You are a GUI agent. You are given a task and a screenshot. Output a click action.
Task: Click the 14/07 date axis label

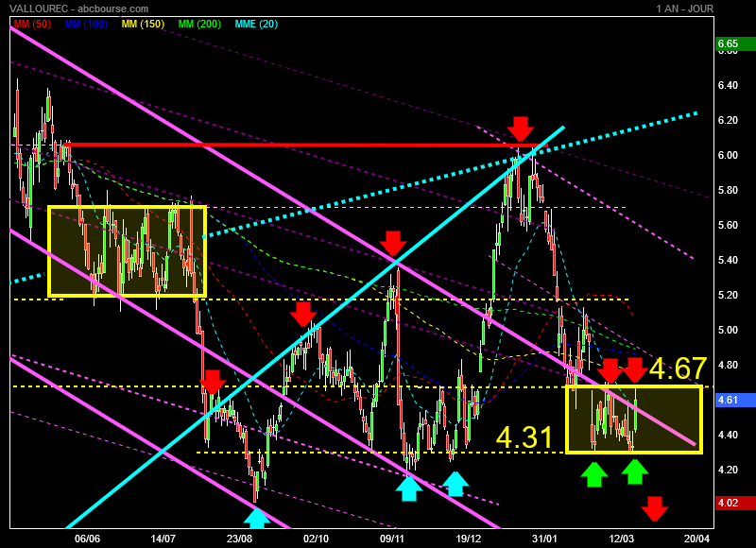pyautogui.click(x=163, y=539)
